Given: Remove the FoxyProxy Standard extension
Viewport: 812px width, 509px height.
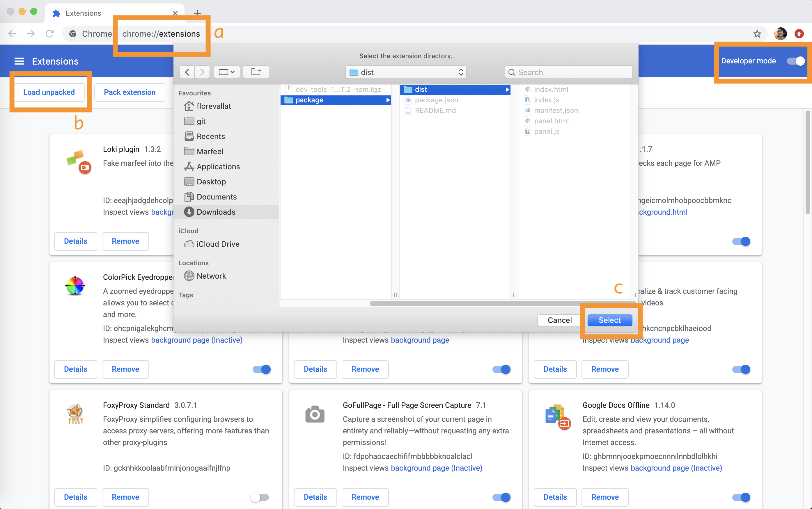Looking at the screenshot, I should [125, 497].
